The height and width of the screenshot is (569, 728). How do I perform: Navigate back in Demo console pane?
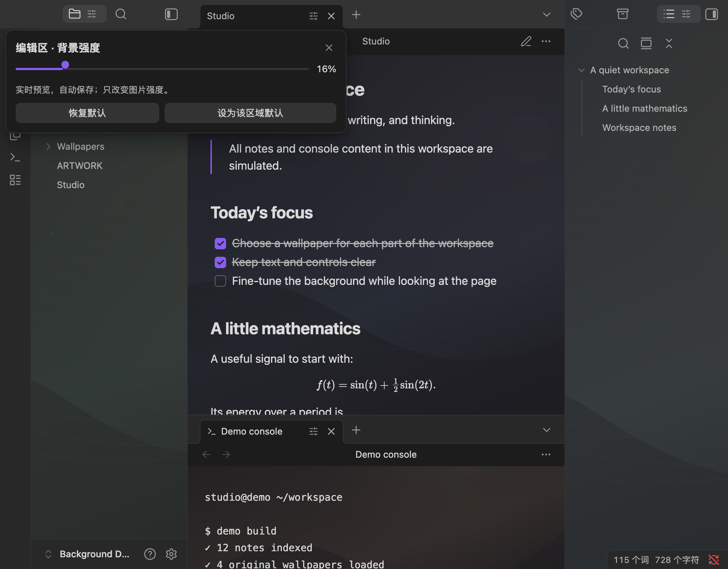pos(206,454)
